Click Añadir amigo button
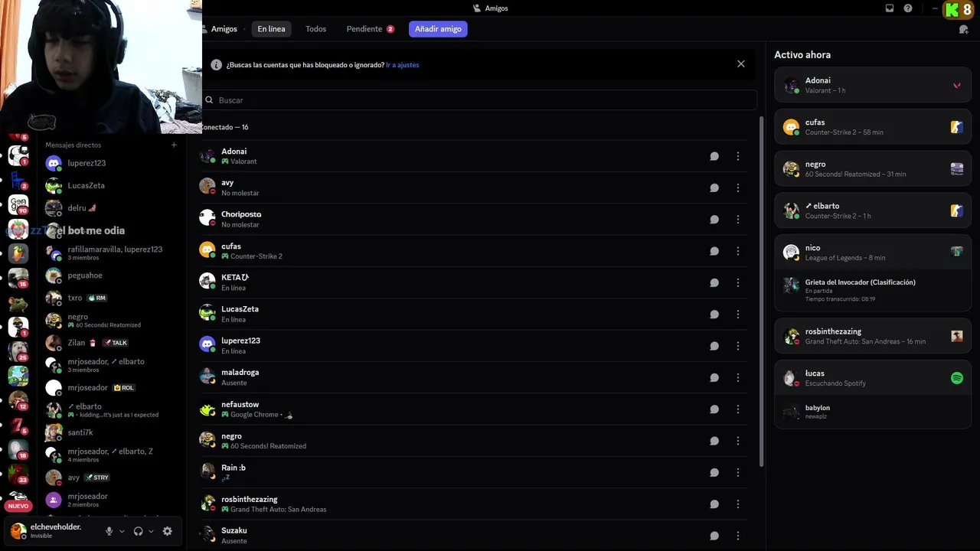Screen dimensions: 980x551 [x=438, y=29]
